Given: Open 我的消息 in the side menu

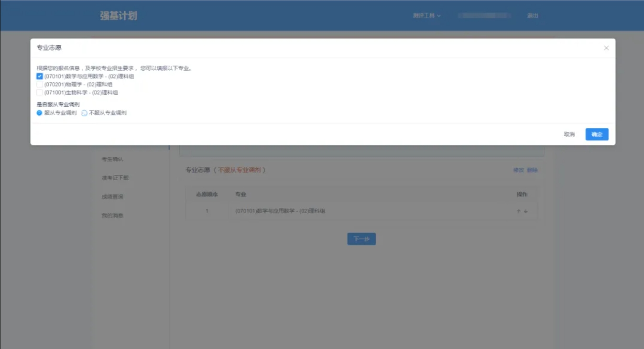Looking at the screenshot, I should (x=112, y=216).
